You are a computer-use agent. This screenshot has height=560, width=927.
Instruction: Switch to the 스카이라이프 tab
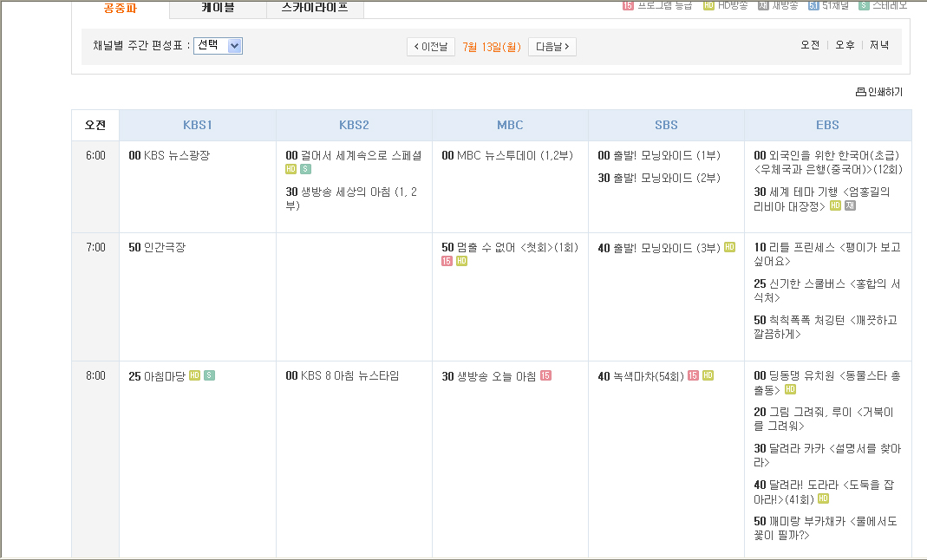(x=315, y=9)
